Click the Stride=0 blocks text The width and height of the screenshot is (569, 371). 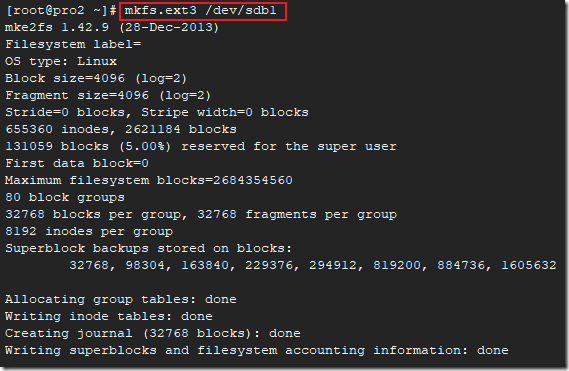(65, 113)
